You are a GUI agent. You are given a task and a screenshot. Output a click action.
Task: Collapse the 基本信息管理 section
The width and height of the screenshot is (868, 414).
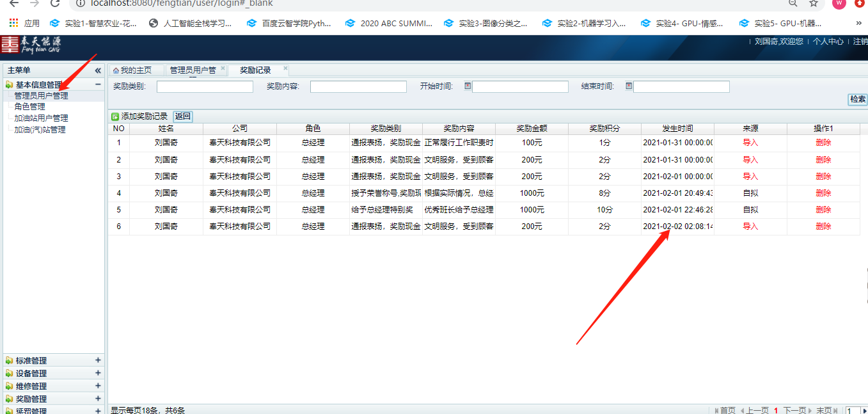pyautogui.click(x=98, y=84)
